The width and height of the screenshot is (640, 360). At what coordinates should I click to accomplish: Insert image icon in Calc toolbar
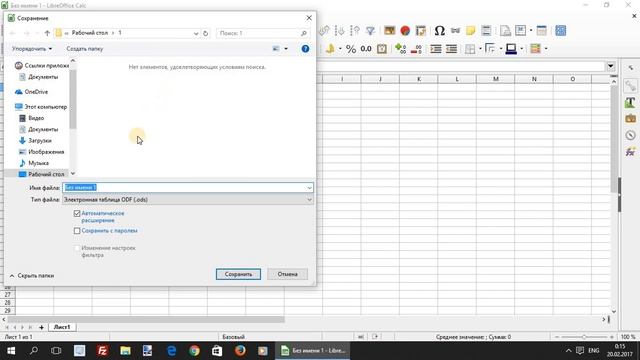pos(389,31)
